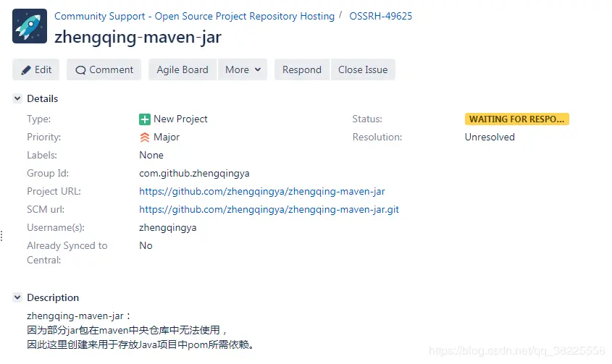Screen dimensions: 612x364
Task: Open the Agile Board
Action: click(183, 69)
